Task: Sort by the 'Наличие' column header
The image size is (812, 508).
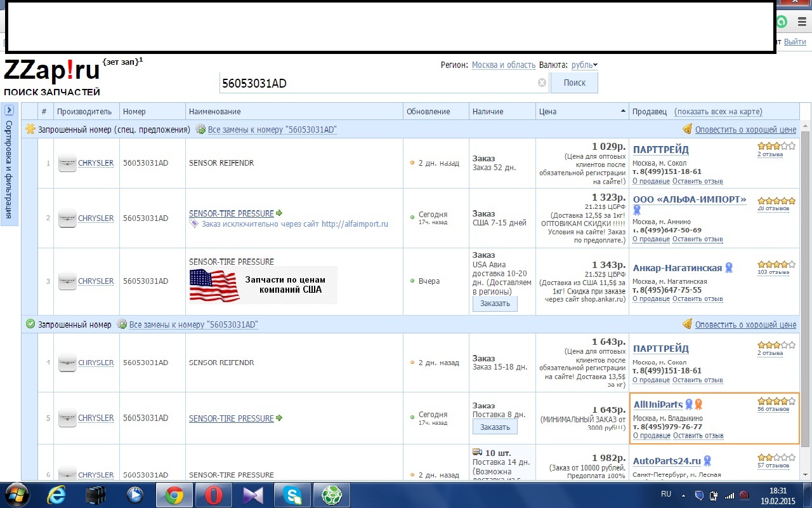Action: tap(488, 111)
